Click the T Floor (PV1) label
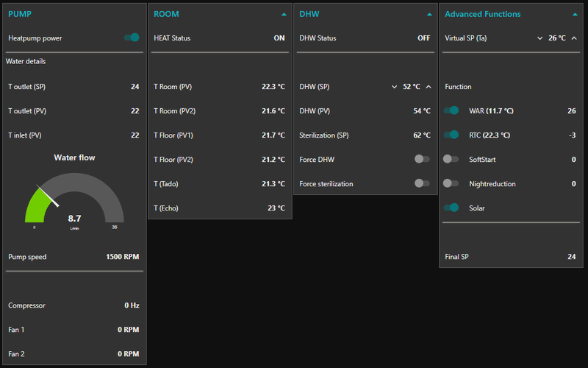The image size is (588, 368). (173, 135)
